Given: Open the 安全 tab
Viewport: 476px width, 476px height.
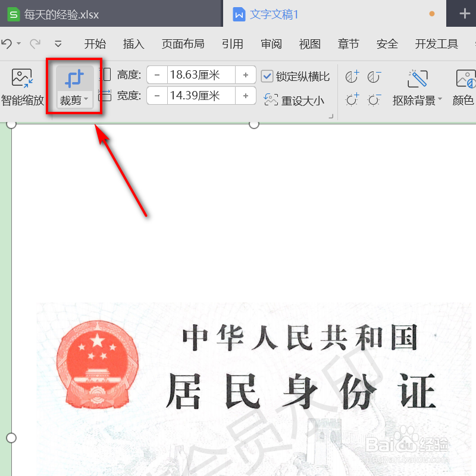Looking at the screenshot, I should [x=387, y=44].
